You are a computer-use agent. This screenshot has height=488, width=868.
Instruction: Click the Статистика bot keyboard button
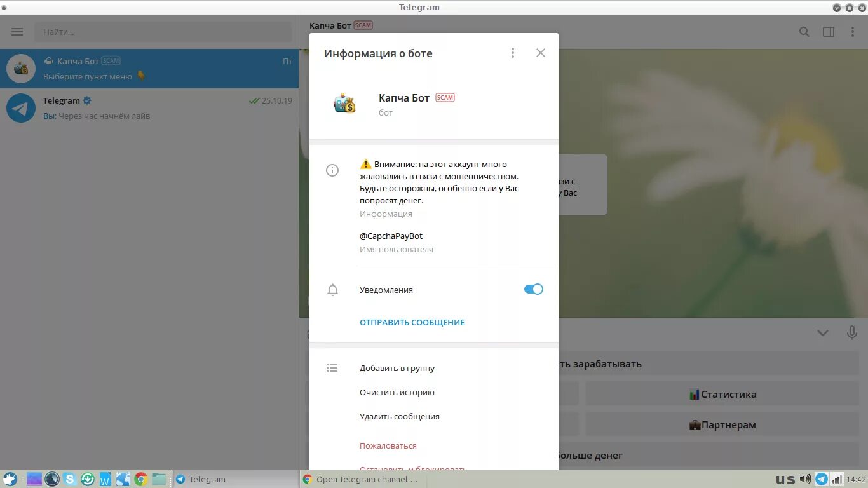pyautogui.click(x=722, y=394)
